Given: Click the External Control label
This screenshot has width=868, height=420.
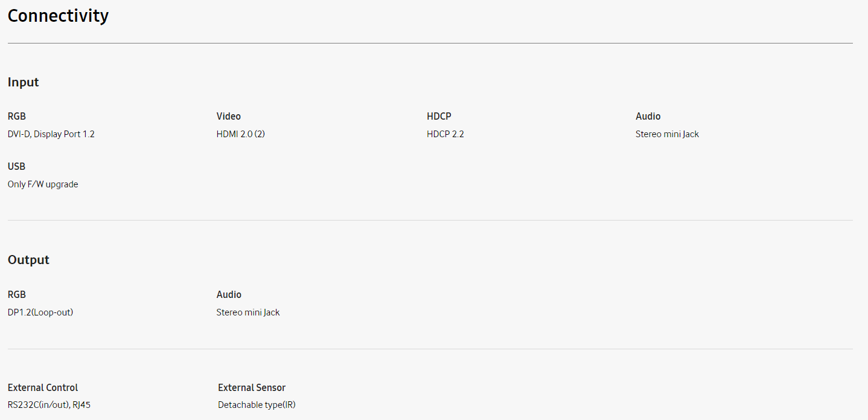Looking at the screenshot, I should [43, 387].
